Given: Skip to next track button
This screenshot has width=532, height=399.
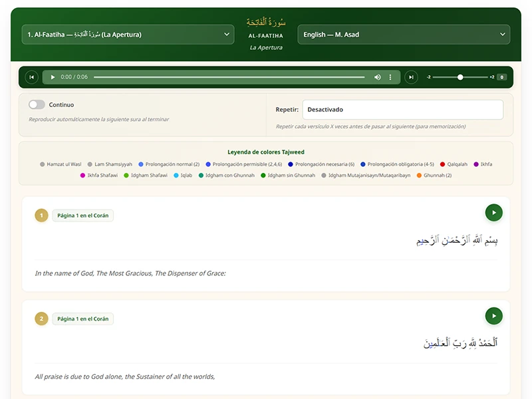Looking at the screenshot, I should (412, 77).
